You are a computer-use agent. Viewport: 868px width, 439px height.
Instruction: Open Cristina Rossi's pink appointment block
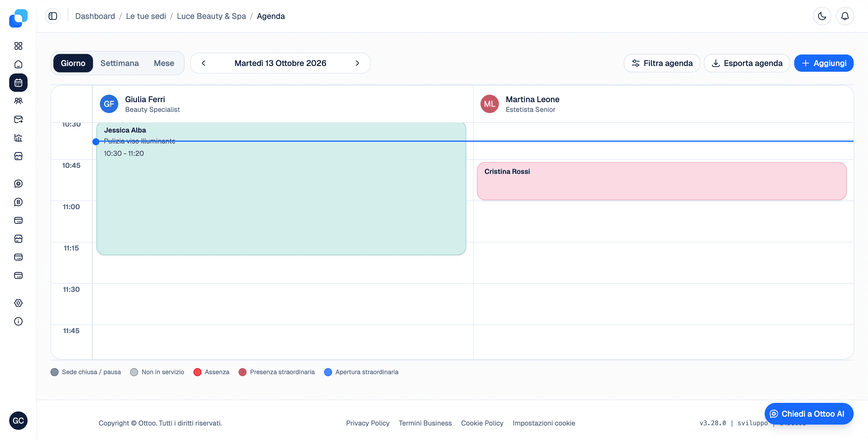pos(662,181)
